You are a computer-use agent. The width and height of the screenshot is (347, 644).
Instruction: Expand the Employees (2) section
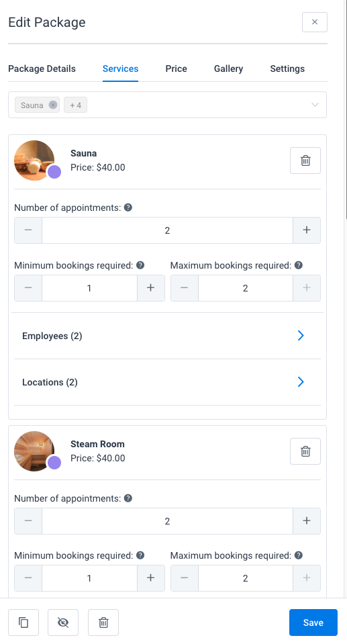click(168, 336)
